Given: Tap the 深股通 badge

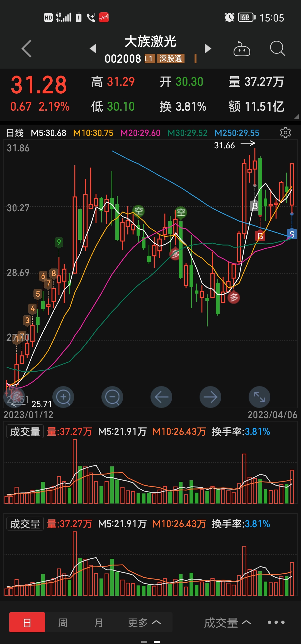Looking at the screenshot, I should [171, 59].
